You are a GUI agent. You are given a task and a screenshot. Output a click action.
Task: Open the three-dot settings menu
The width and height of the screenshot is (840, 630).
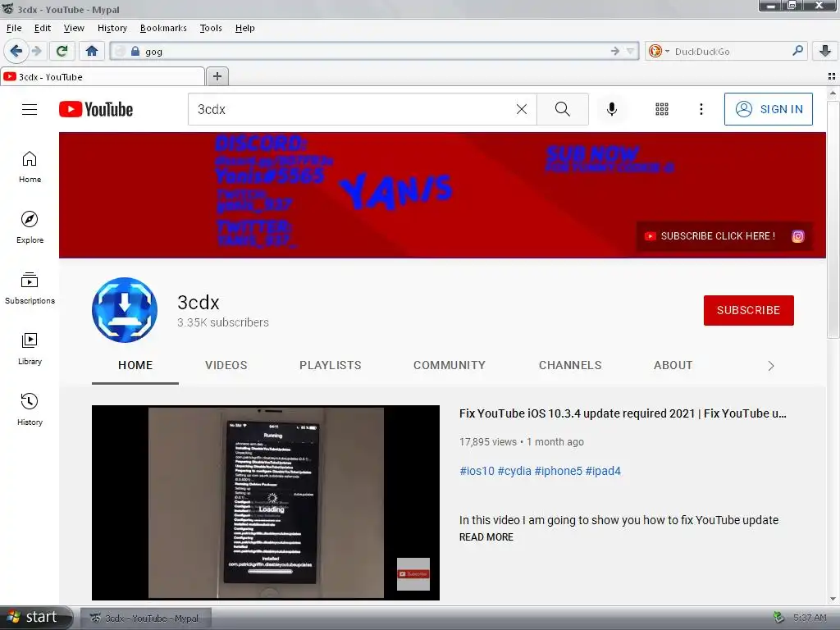click(701, 109)
